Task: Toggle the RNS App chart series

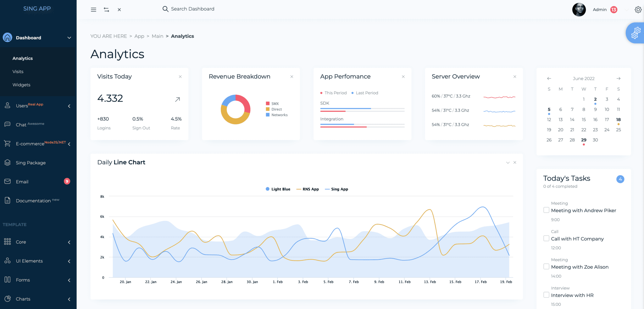Action: tap(308, 189)
